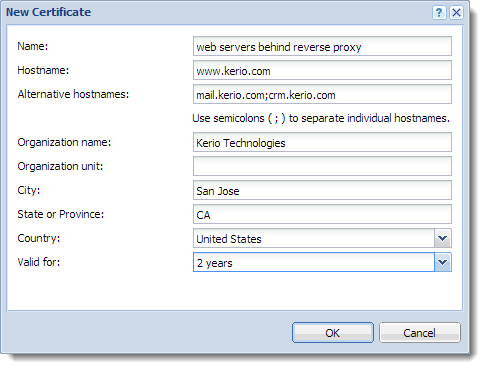The image size is (485, 369).
Task: Click the Name input field
Action: click(322, 46)
